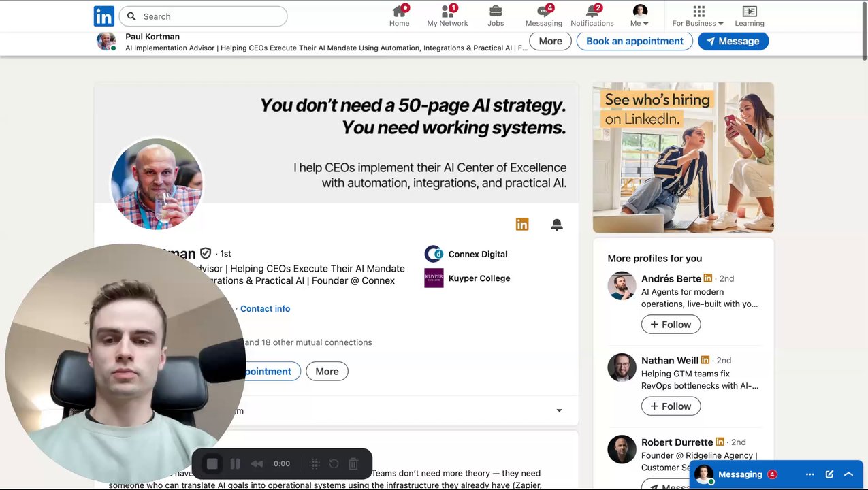The width and height of the screenshot is (868, 490).
Task: Book an appointment from sticky header
Action: 634,41
